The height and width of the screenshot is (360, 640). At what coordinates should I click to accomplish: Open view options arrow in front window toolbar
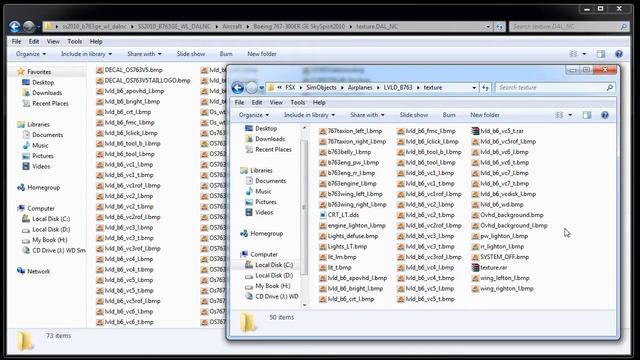(x=570, y=115)
